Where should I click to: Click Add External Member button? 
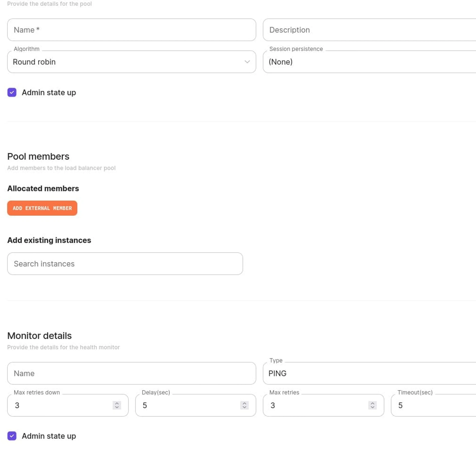tap(42, 208)
